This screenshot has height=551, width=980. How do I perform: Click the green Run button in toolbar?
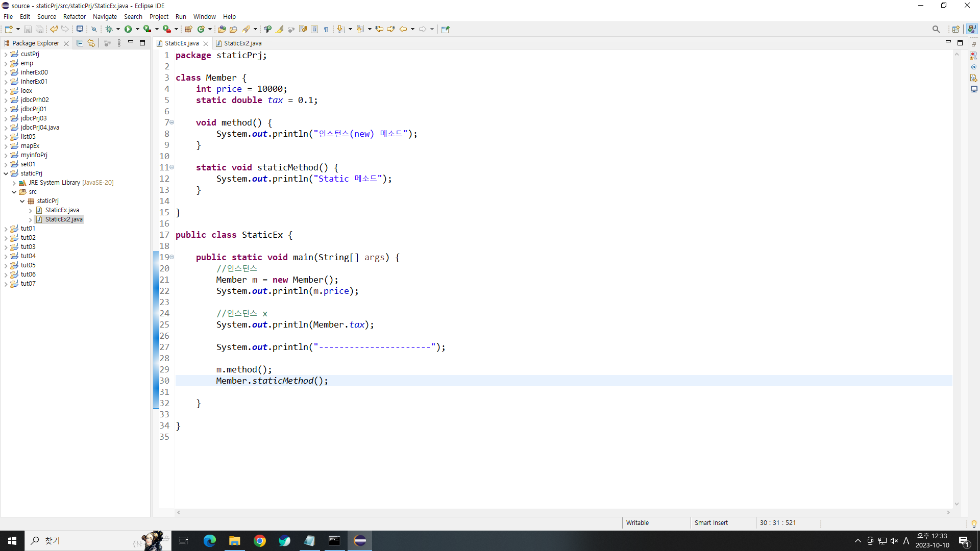click(128, 29)
